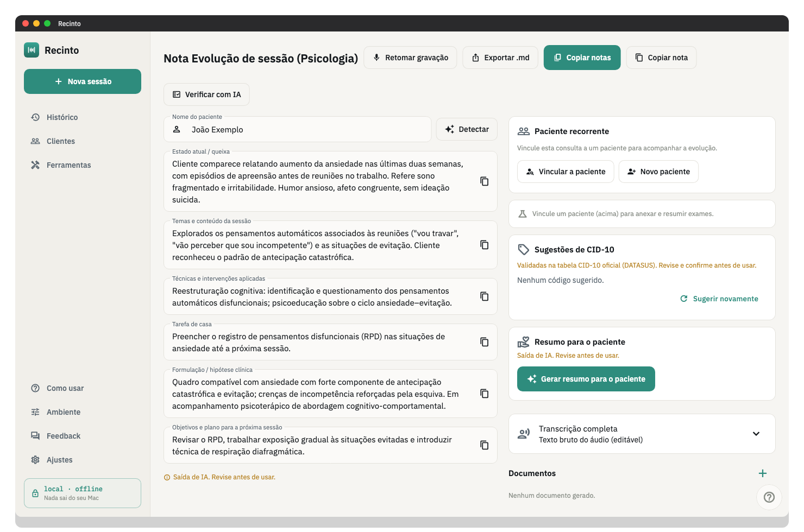Viewport: 804px width, 532px height.
Task: Click Detectar to detect patient name
Action: pyautogui.click(x=467, y=129)
